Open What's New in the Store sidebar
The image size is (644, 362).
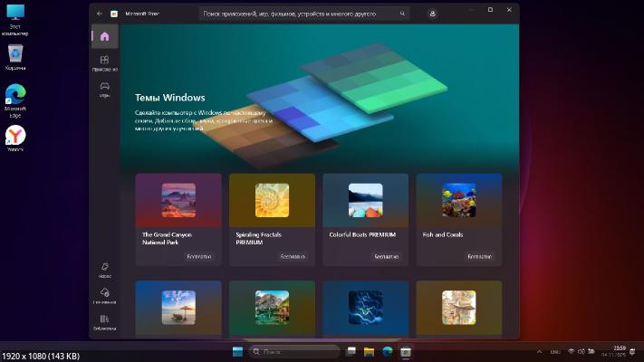105,269
